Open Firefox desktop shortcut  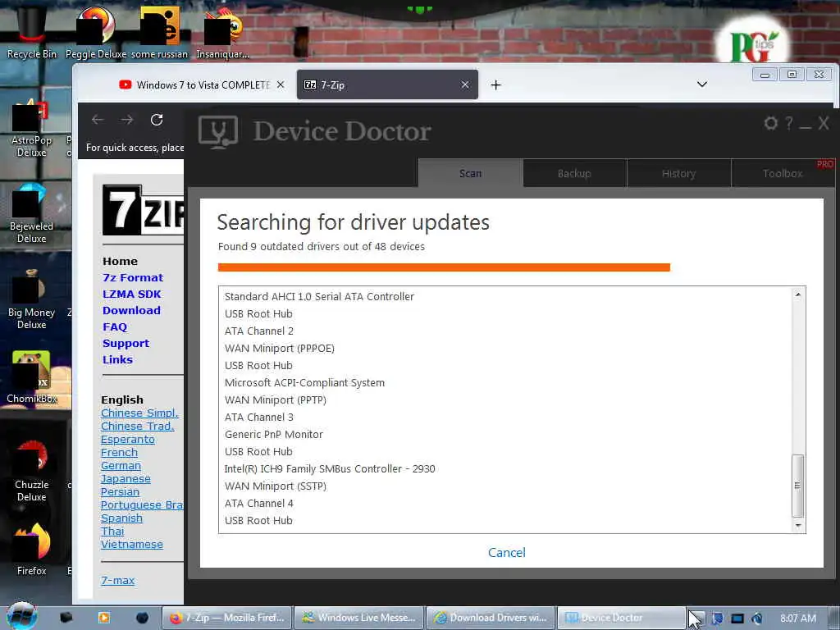tap(32, 549)
